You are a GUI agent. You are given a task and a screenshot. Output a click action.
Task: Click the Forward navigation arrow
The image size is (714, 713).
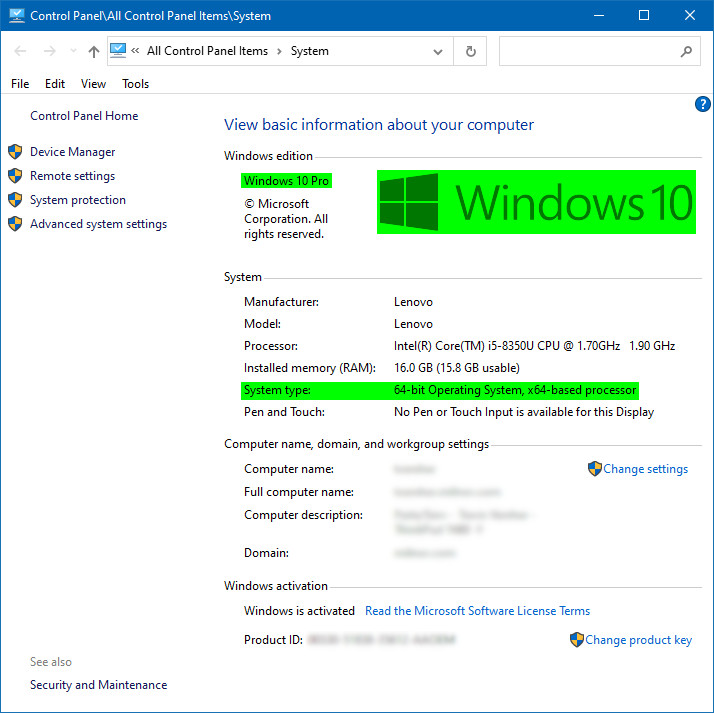click(49, 51)
